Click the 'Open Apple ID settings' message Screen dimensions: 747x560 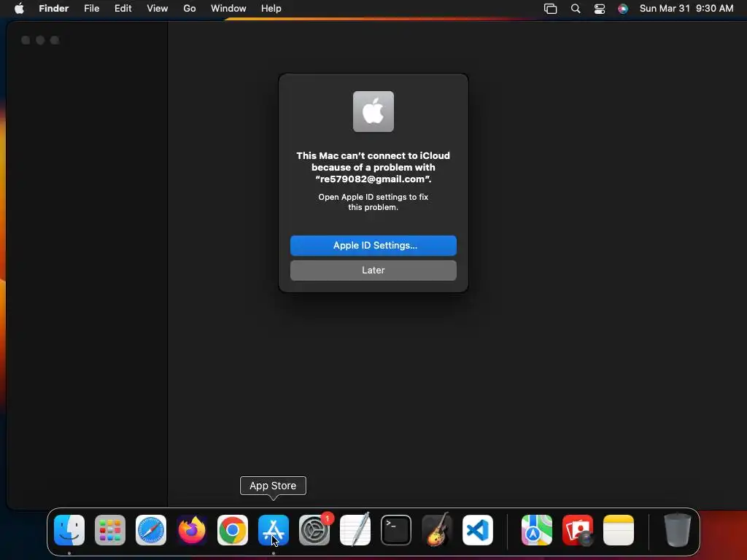[x=373, y=202]
